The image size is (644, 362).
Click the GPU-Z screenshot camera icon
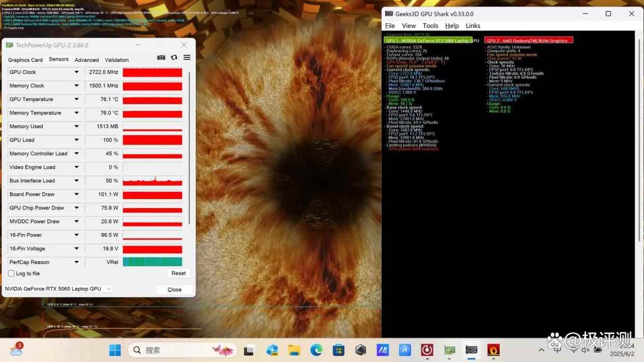pos(161,57)
